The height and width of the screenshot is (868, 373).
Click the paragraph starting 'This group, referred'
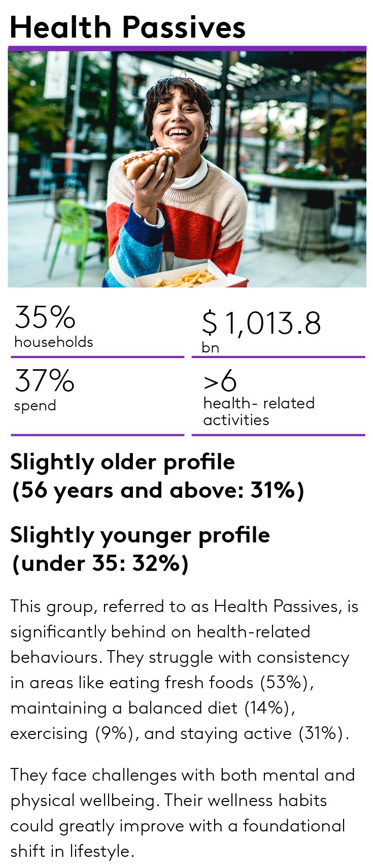point(185,670)
